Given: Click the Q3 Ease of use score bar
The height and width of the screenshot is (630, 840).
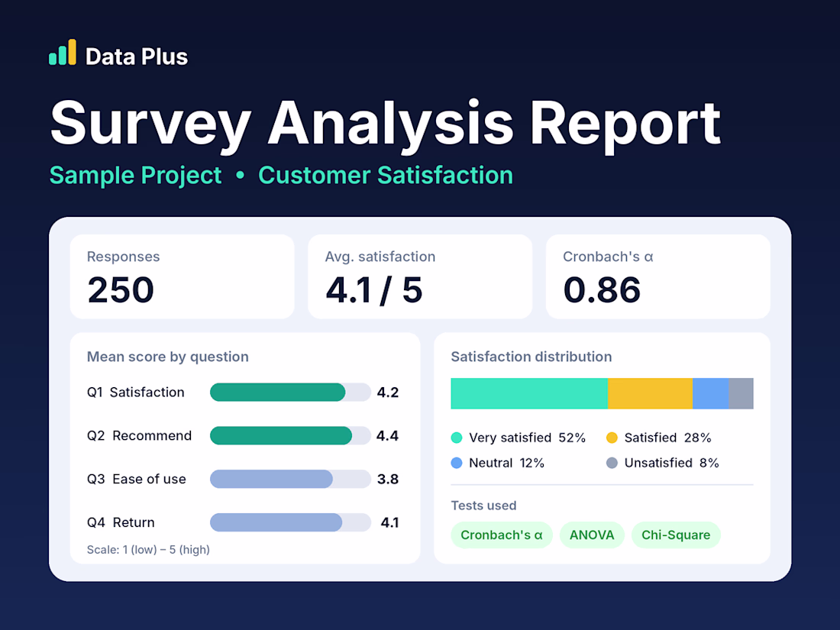Looking at the screenshot, I should (290, 479).
